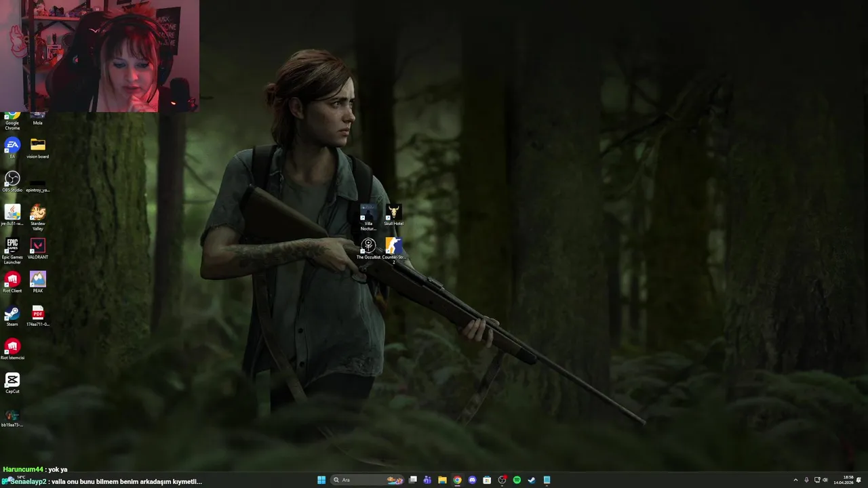Select the jre-8u51 Java installer icon
Image resolution: width=868 pixels, height=488 pixels.
tap(12, 215)
